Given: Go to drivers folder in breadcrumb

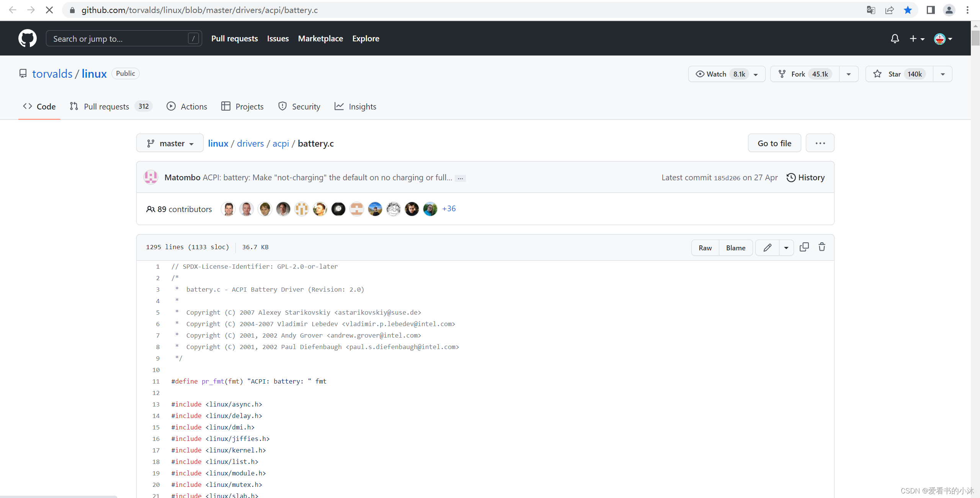Looking at the screenshot, I should (x=250, y=143).
